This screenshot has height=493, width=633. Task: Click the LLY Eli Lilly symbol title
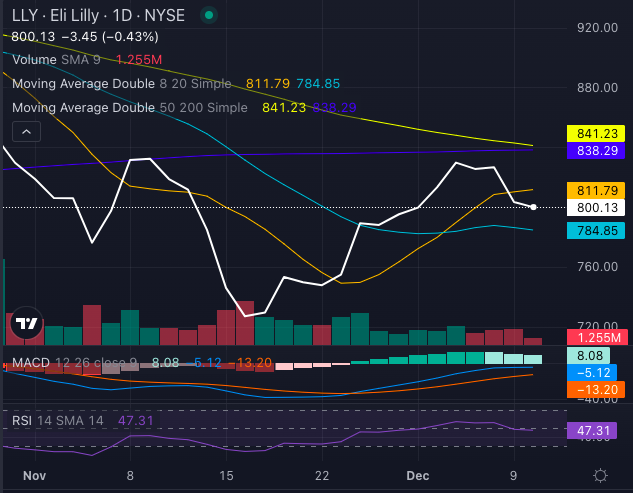[100, 16]
